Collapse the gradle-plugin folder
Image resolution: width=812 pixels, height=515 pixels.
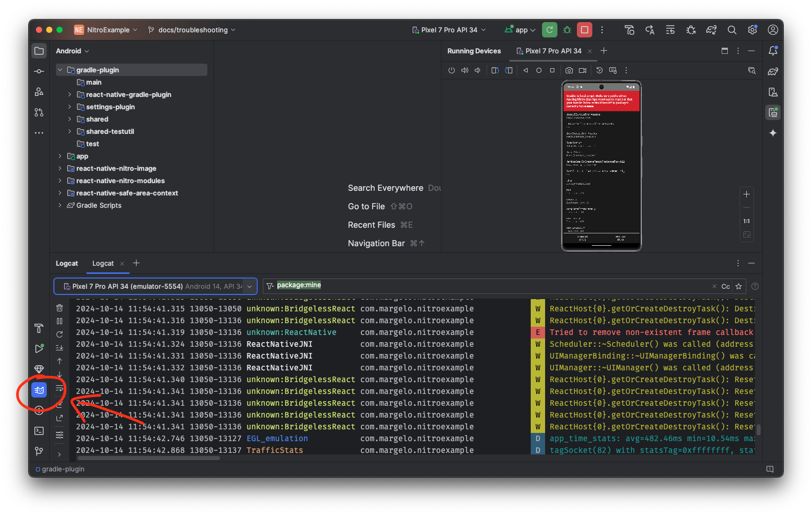(60, 70)
